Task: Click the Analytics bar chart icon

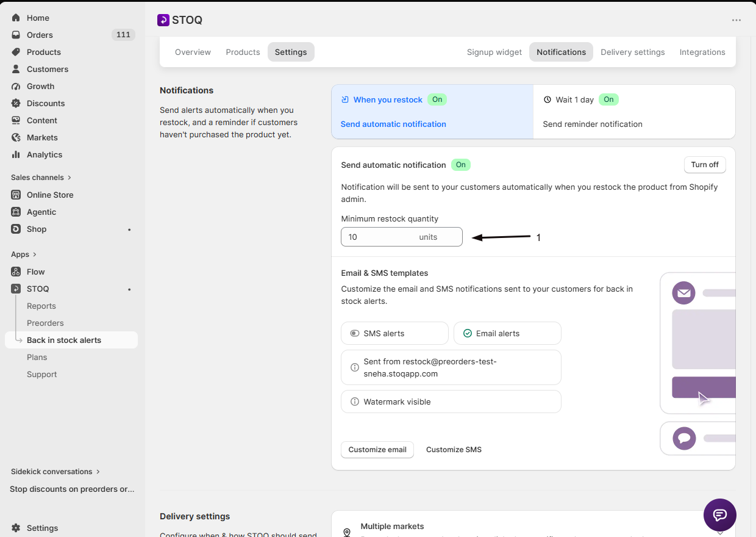Action: pos(16,154)
